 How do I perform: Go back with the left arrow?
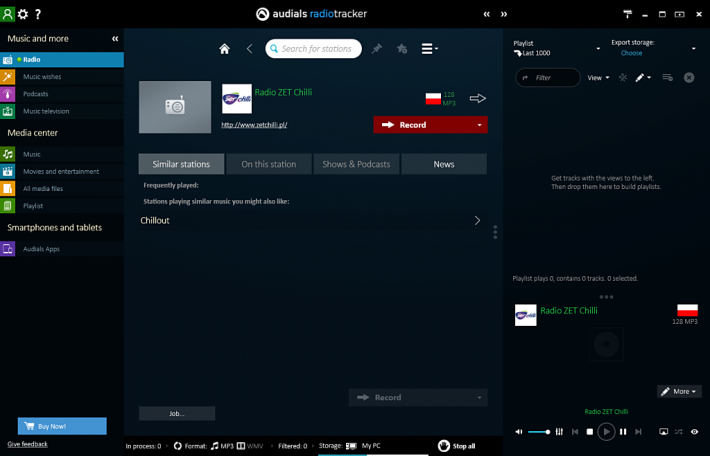pyautogui.click(x=249, y=48)
